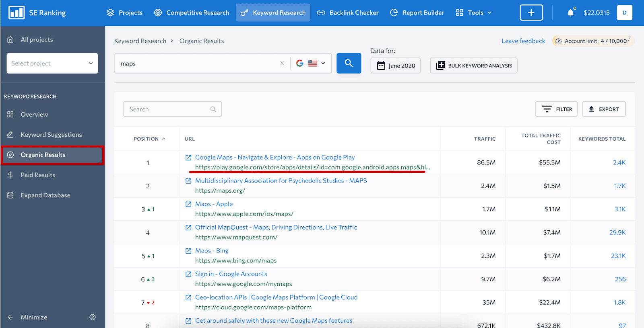Viewport: 644px width, 328px height.
Task: Open the Filter options
Action: 556,109
